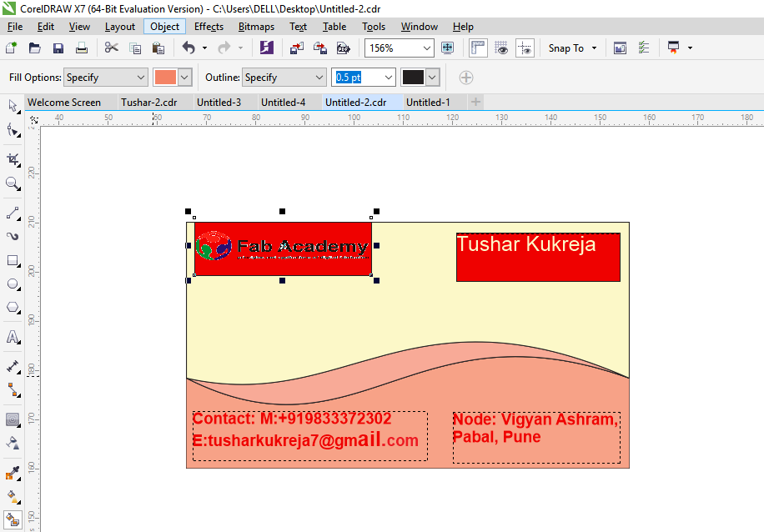Image resolution: width=764 pixels, height=532 pixels.
Task: Click the Quick customize plus button
Action: tap(465, 78)
